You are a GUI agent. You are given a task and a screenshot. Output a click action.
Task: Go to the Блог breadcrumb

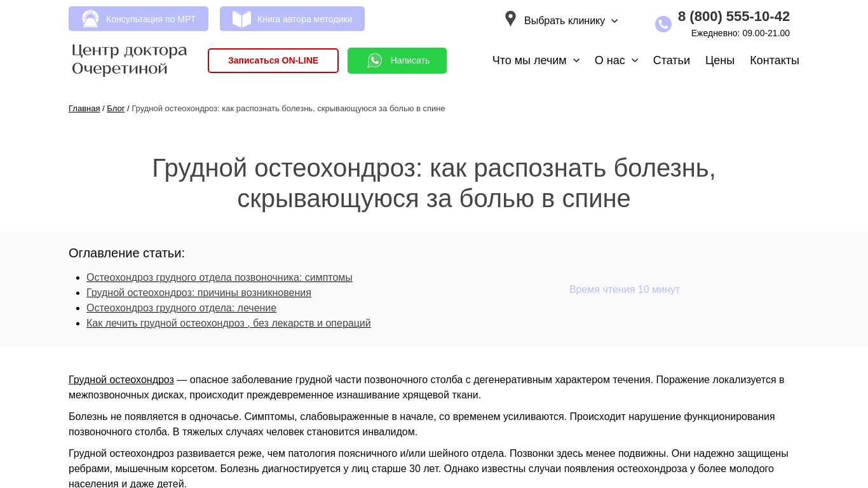(x=116, y=109)
